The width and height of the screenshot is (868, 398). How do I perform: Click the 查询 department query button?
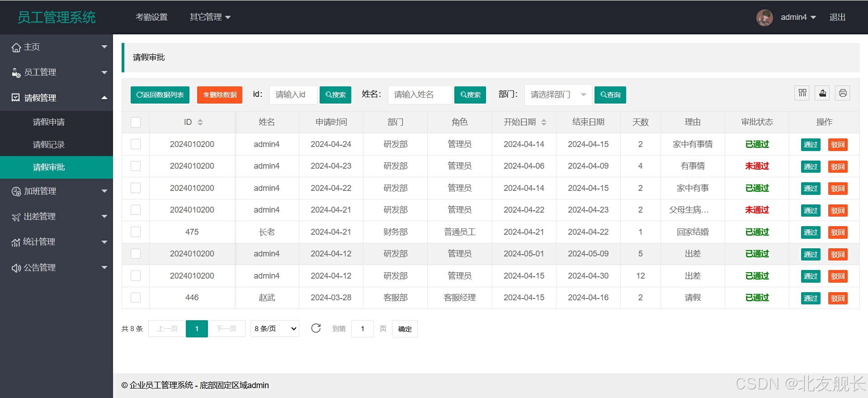tap(610, 95)
